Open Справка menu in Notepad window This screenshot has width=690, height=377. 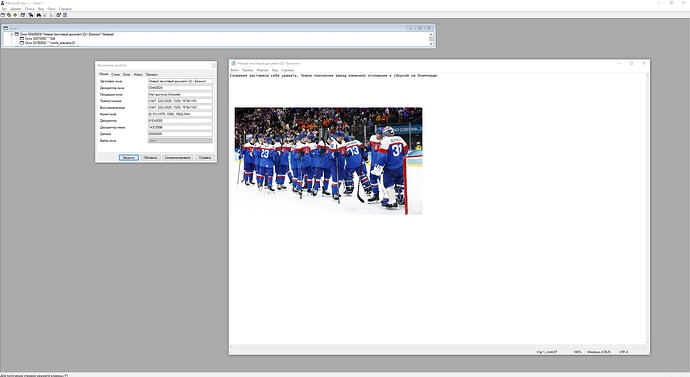pos(287,70)
